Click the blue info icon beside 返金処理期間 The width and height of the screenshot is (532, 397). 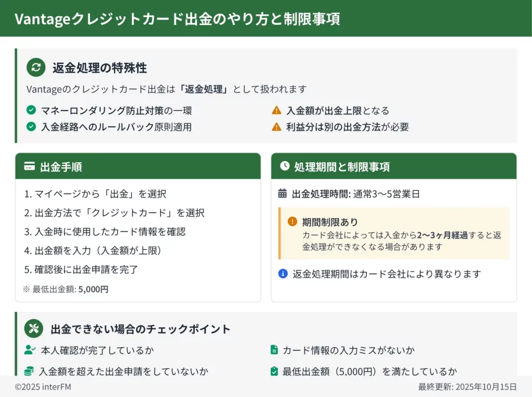coord(283,273)
